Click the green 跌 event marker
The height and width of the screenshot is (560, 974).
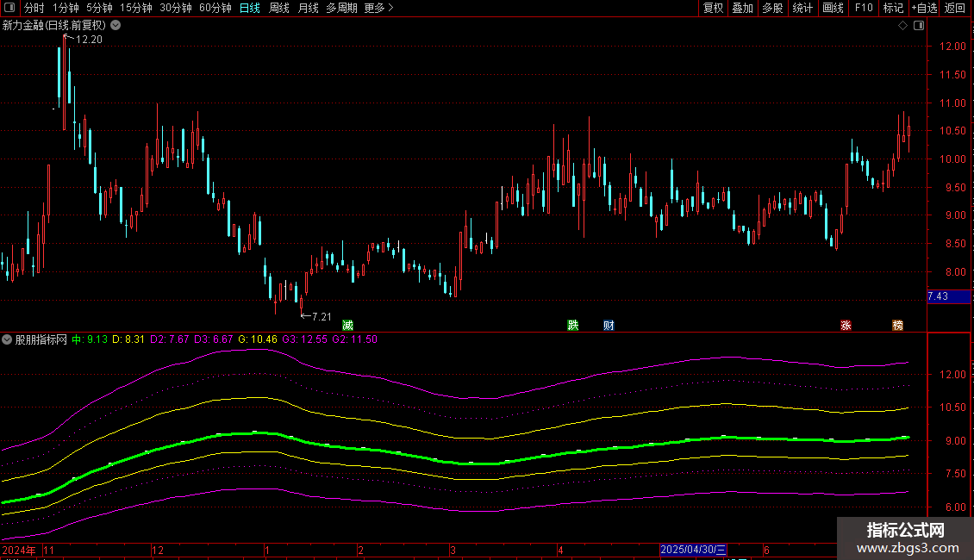tap(572, 326)
